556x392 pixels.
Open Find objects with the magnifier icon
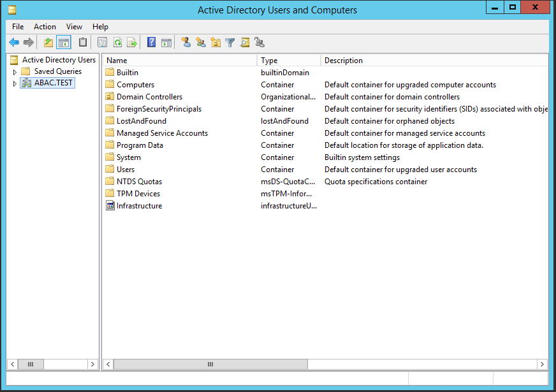[245, 43]
